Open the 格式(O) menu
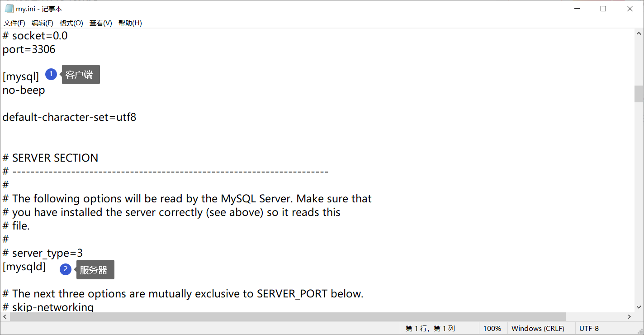 71,23
